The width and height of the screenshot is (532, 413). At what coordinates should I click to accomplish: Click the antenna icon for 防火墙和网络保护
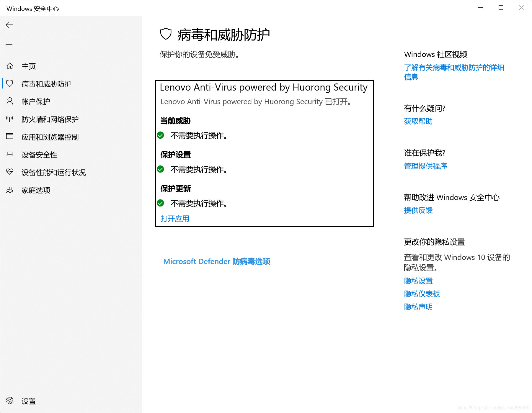(x=10, y=119)
